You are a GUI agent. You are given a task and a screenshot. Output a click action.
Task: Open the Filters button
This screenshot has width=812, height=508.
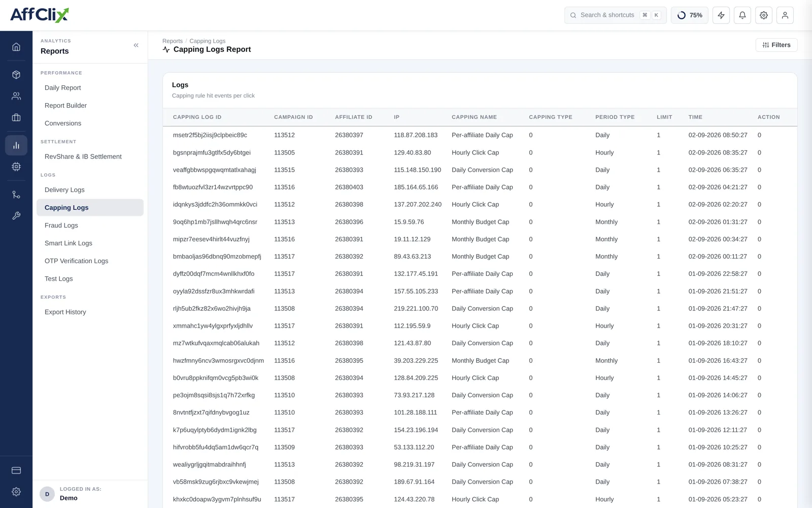(776, 45)
